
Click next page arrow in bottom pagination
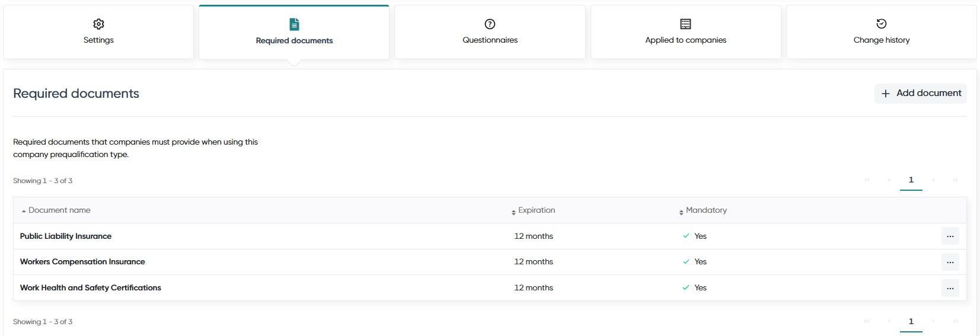pyautogui.click(x=933, y=321)
